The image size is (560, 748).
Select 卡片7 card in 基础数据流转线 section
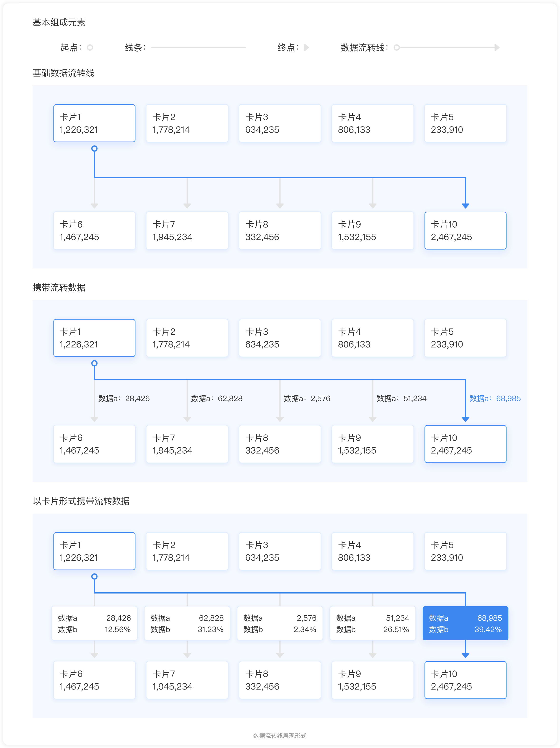187,231
